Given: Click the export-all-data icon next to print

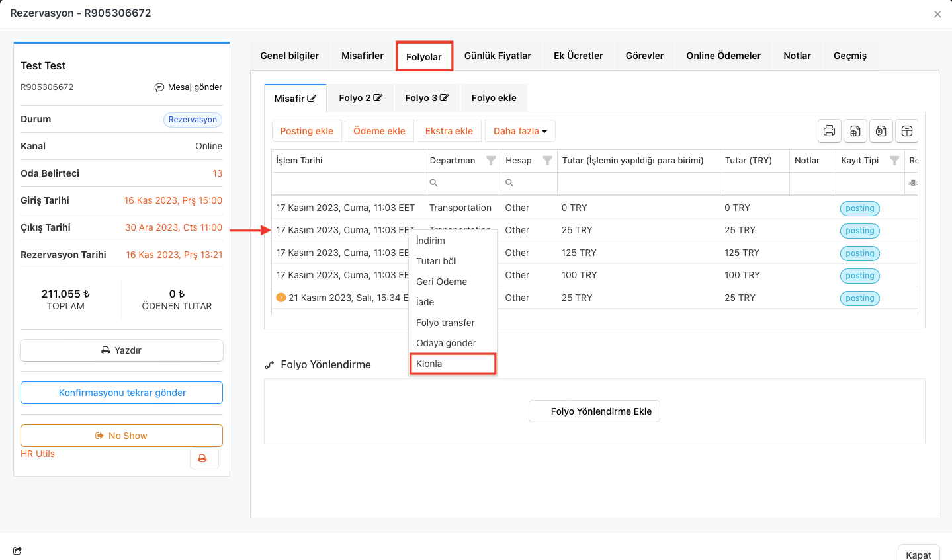Looking at the screenshot, I should click(855, 131).
